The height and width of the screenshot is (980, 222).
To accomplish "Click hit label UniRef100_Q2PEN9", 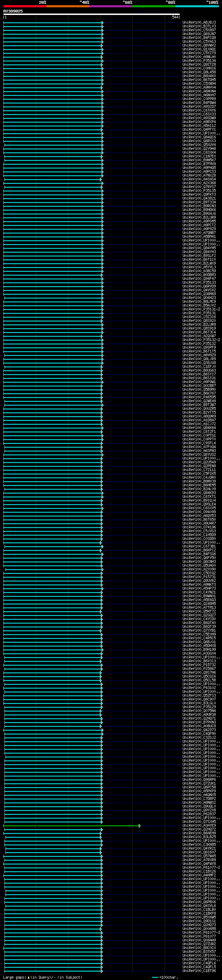I will click(x=199, y=466).
